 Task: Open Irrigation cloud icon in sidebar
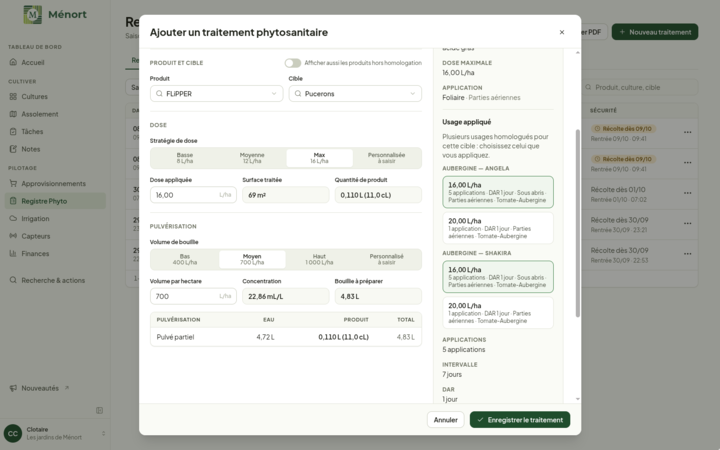click(13, 218)
